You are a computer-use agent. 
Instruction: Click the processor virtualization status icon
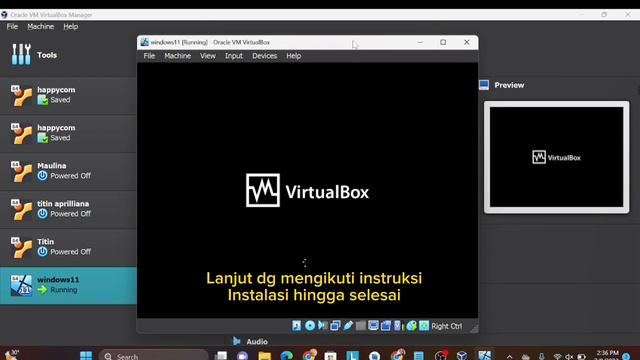tap(398, 326)
